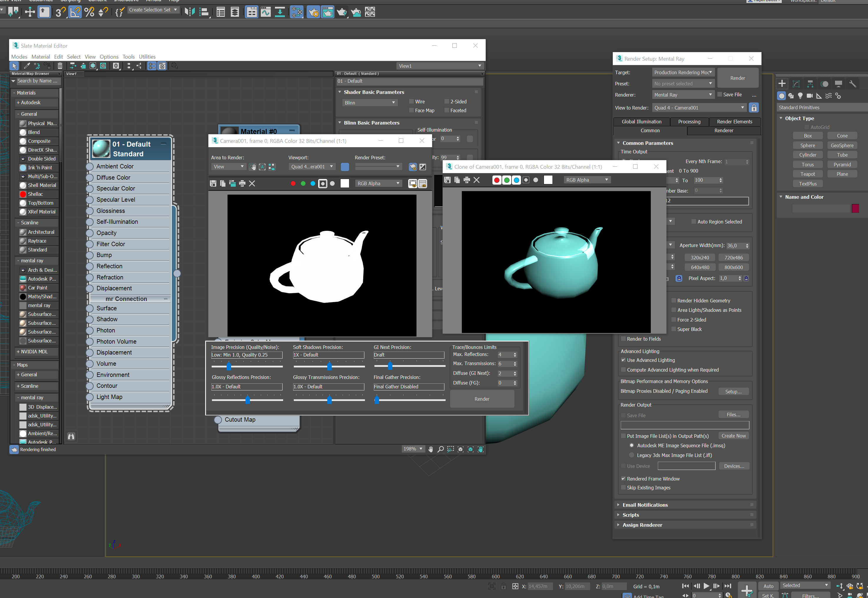Show only the red channel of the render

(293, 183)
